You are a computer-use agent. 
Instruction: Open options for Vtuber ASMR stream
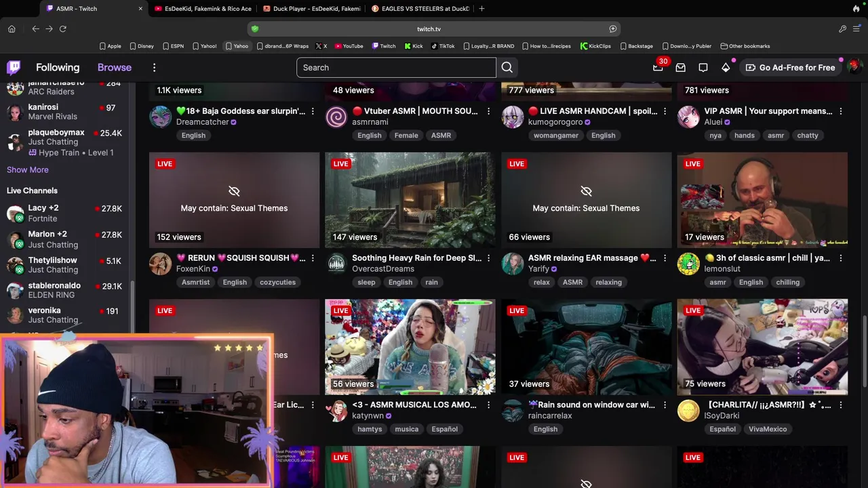click(x=488, y=111)
